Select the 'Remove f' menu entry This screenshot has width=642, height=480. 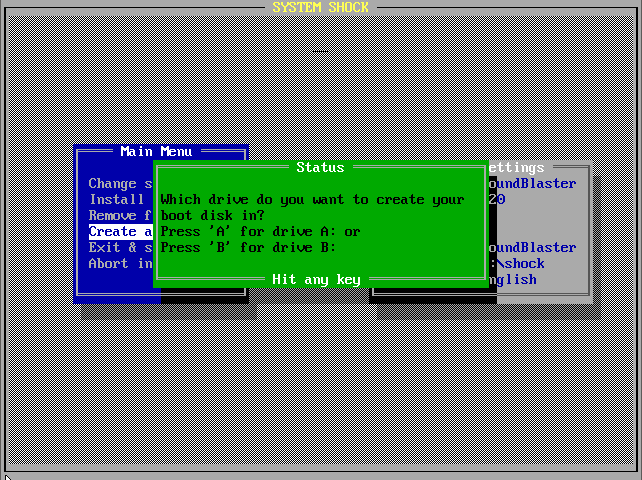click(x=120, y=216)
